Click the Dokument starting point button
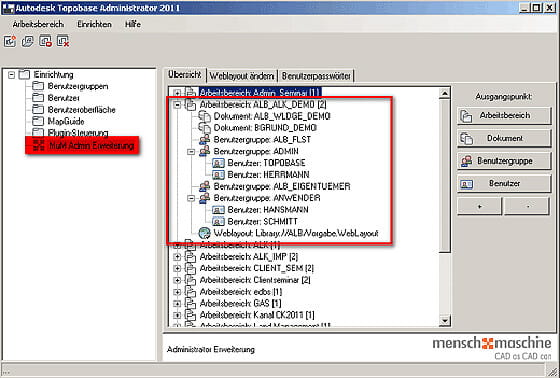This screenshot has height=378, width=560. 504,138
